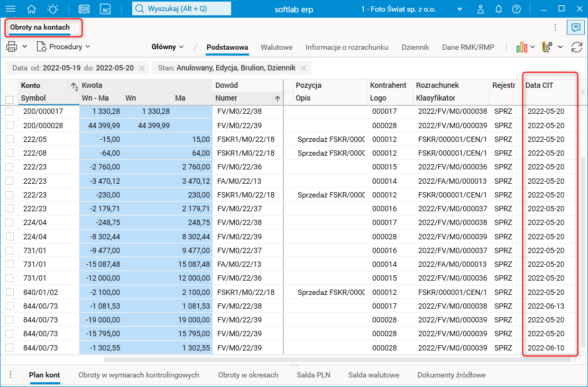The height and width of the screenshot is (387, 588).
Task: Open the hamburger main menu
Action: pyautogui.click(x=10, y=9)
